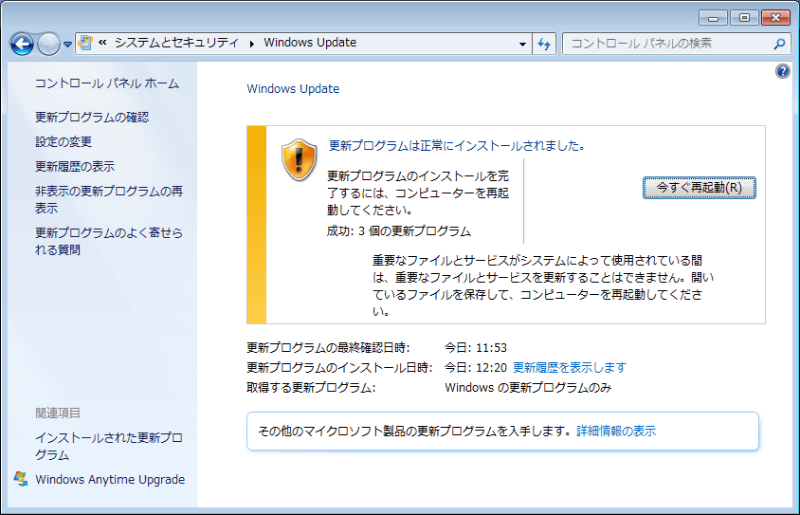Click the Control Panel icon in address bar
The height and width of the screenshot is (515, 800).
(x=86, y=43)
